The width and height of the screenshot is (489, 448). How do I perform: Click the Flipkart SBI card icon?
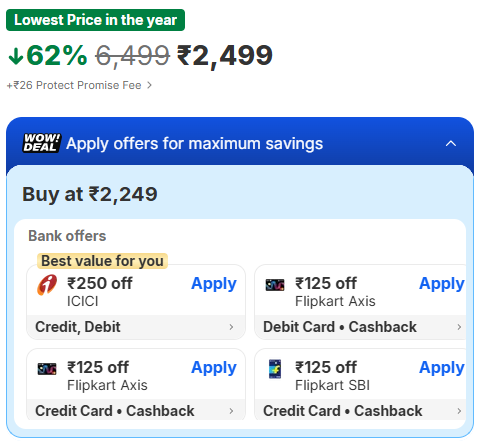click(x=275, y=369)
